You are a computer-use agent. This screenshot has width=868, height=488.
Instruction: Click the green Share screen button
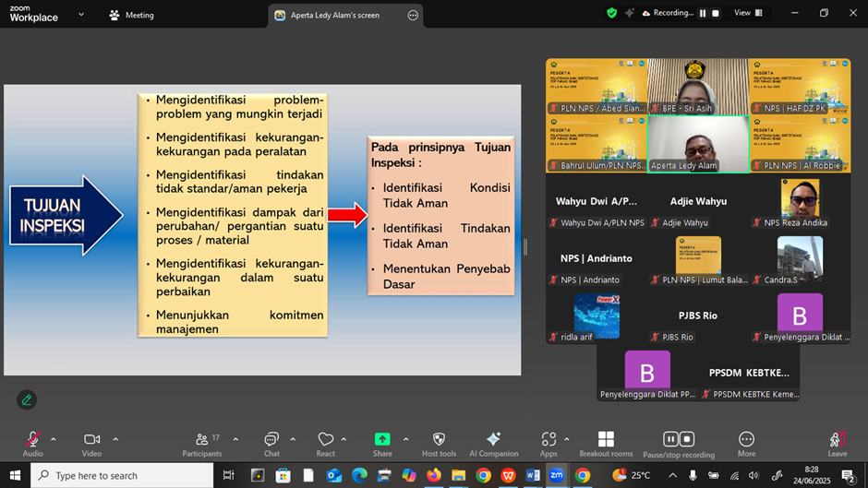pos(381,441)
